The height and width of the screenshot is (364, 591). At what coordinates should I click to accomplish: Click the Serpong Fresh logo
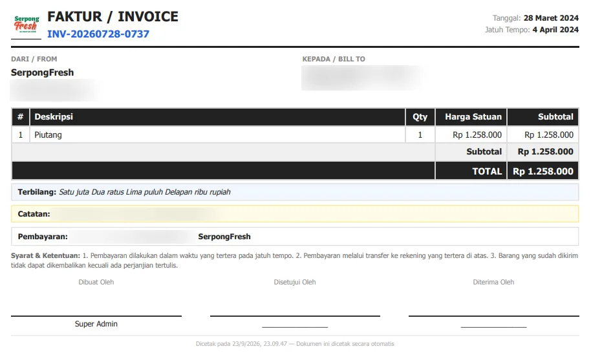point(26,24)
